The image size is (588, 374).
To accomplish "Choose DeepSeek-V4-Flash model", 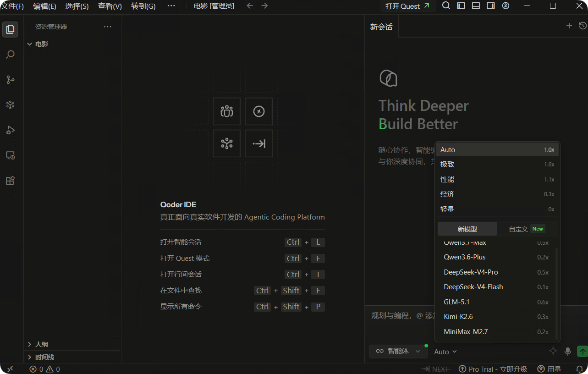I will (496, 287).
